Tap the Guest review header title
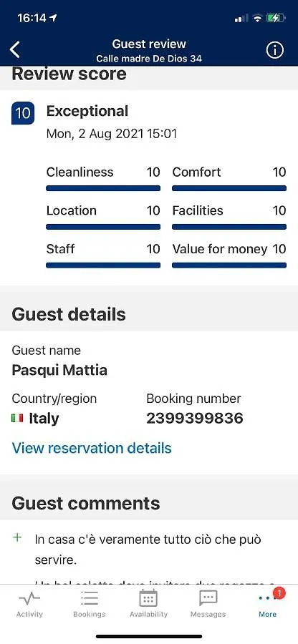 coord(149,44)
